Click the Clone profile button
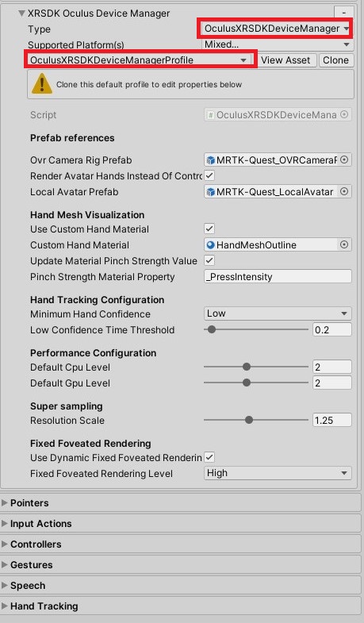Image resolution: width=364 pixels, height=623 pixels. [335, 60]
